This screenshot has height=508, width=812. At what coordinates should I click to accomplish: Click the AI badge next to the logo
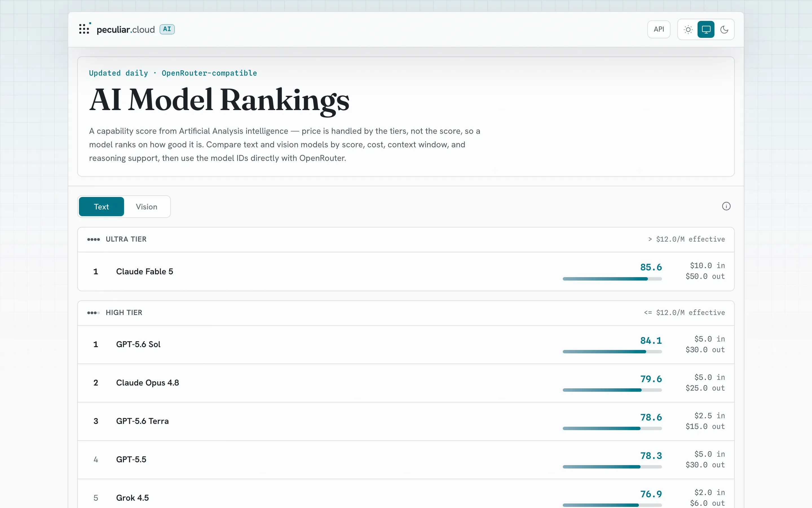click(x=167, y=29)
